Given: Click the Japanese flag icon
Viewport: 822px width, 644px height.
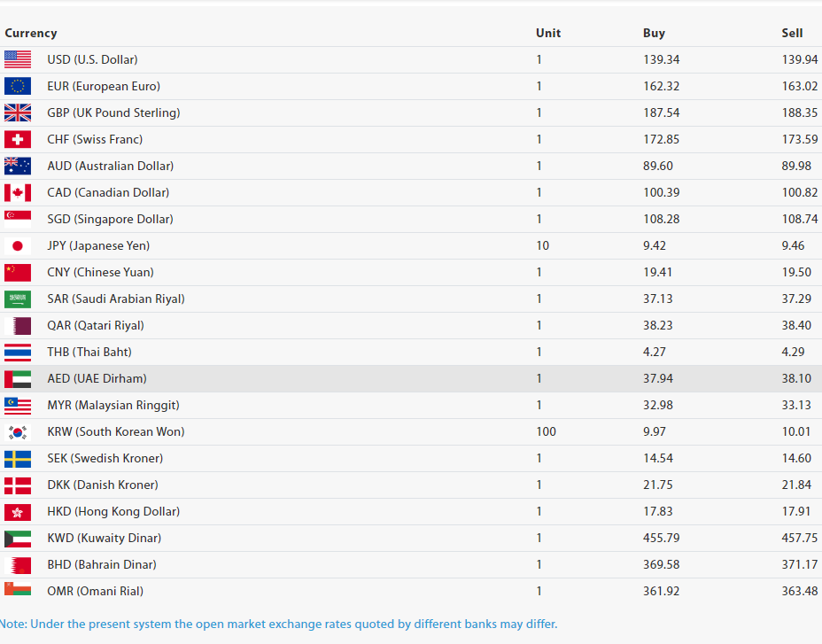Looking at the screenshot, I should 18,245.
